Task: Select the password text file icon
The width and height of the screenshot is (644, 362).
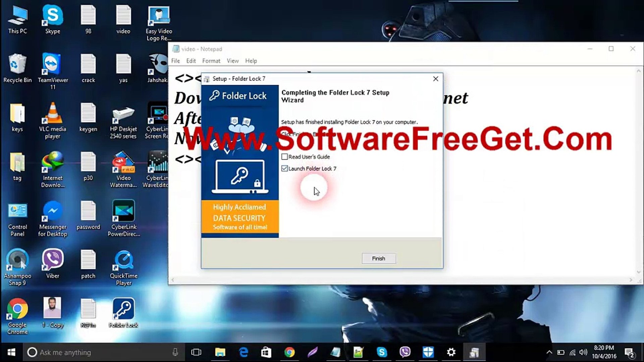Action: pos(88,216)
